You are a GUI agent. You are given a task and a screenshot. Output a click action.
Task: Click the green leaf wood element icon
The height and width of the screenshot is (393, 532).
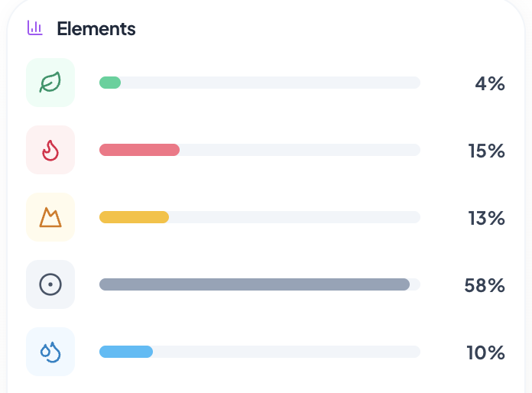coord(50,83)
